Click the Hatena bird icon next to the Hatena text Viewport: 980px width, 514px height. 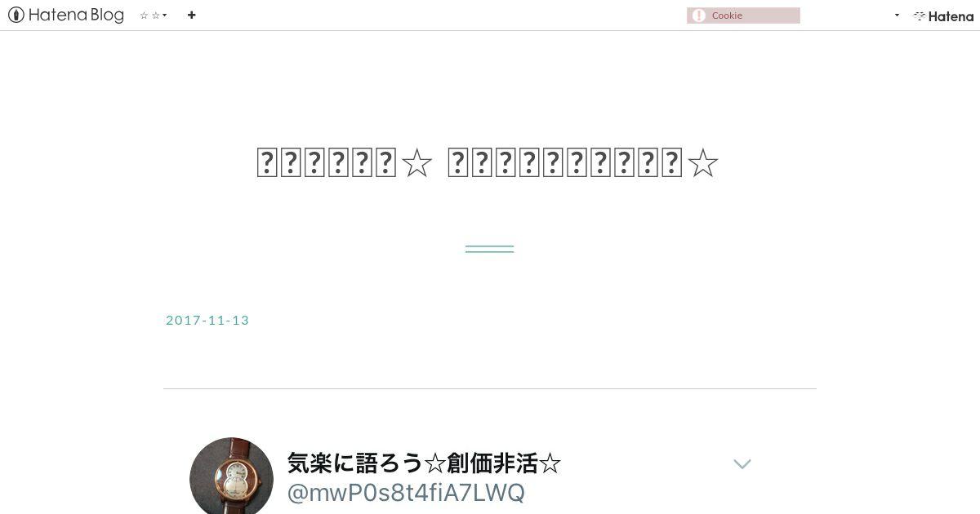point(920,16)
